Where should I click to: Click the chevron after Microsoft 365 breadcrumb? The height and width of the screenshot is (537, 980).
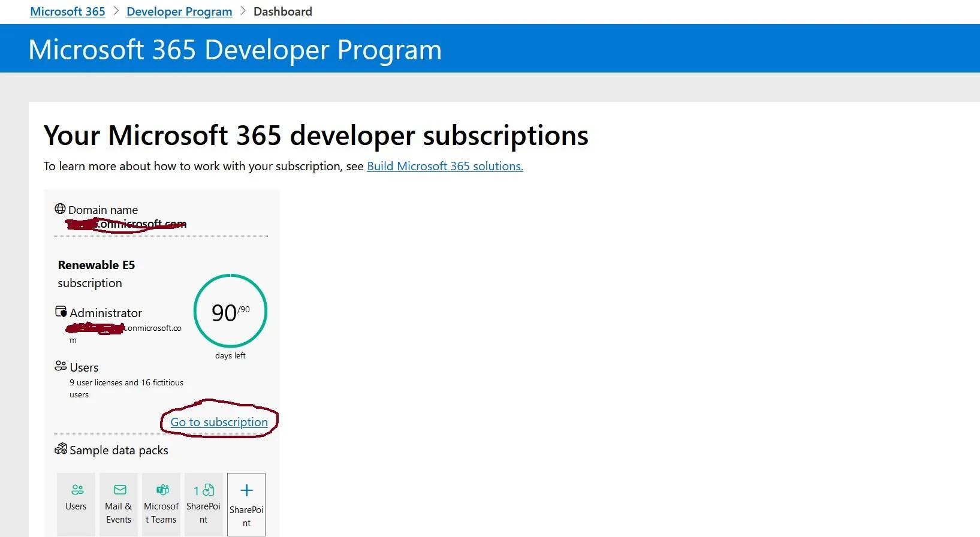coord(116,11)
